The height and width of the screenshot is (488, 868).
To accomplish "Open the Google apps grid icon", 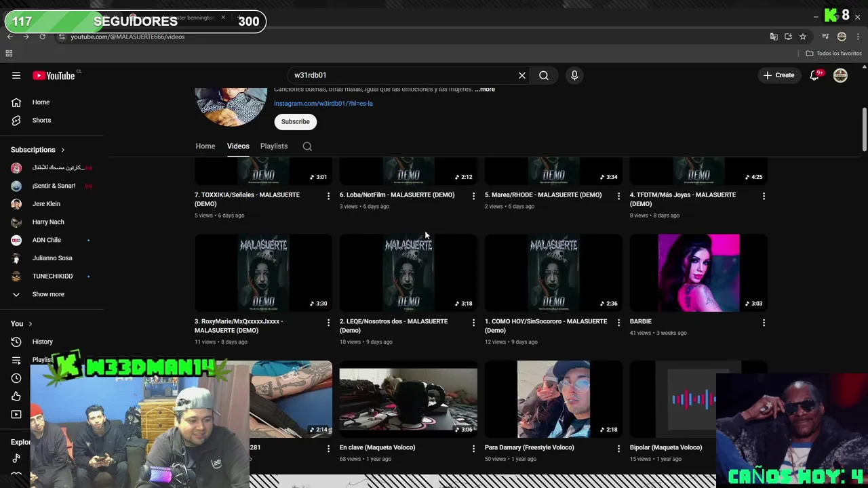I will 9,53.
